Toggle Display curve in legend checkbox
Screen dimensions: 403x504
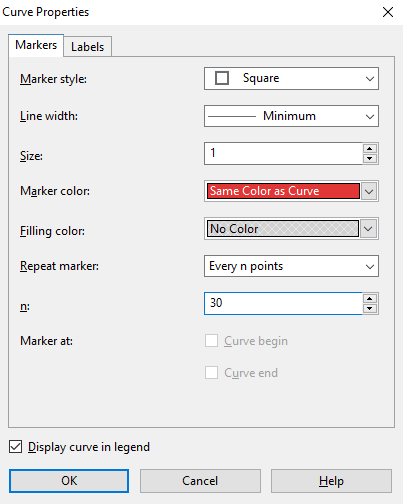tap(16, 447)
